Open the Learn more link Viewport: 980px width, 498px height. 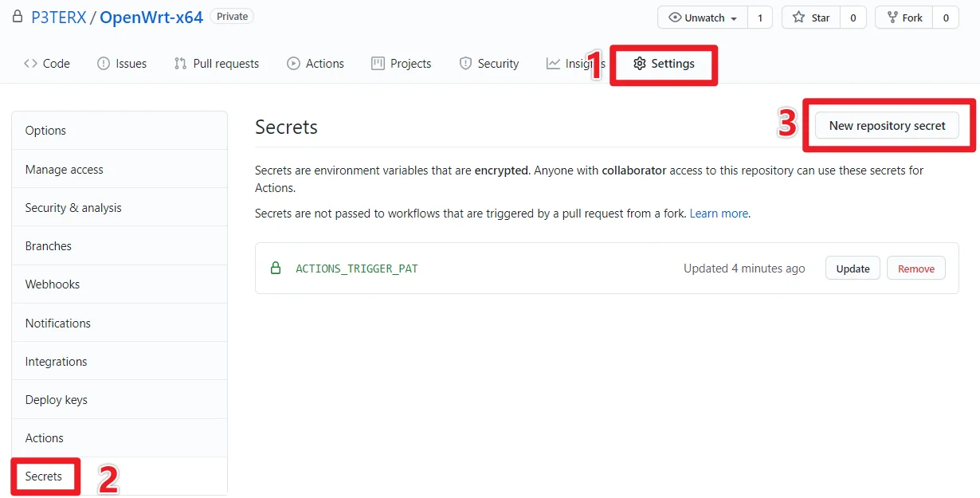719,214
